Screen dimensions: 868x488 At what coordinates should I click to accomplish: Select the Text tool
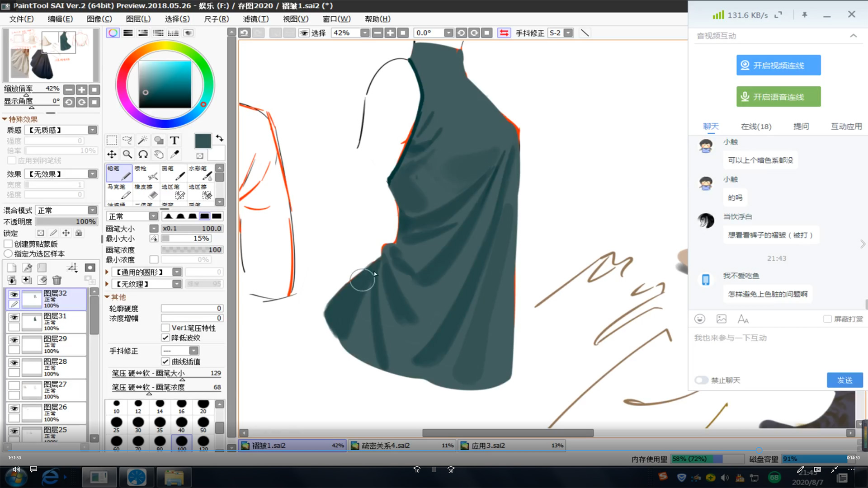(x=175, y=140)
